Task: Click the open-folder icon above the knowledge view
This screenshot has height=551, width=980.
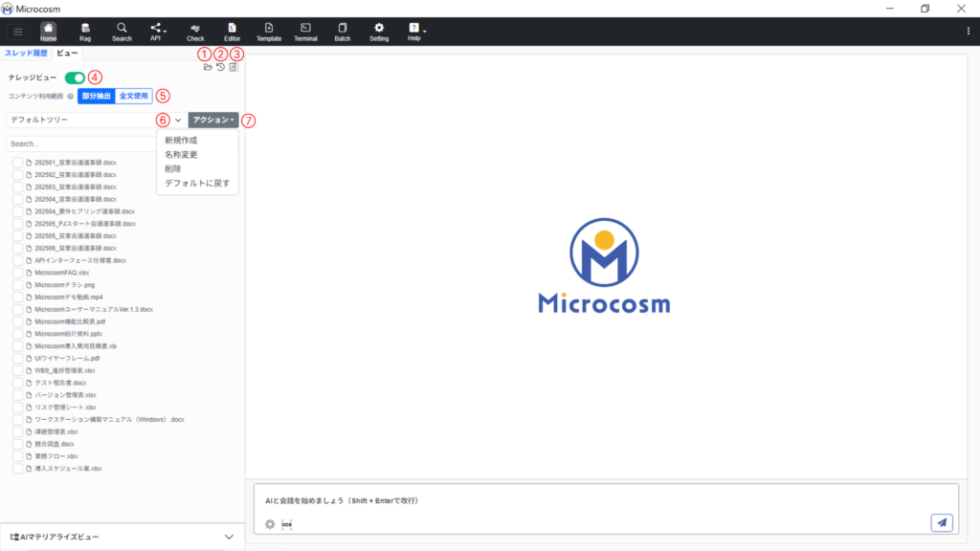Action: tap(208, 67)
